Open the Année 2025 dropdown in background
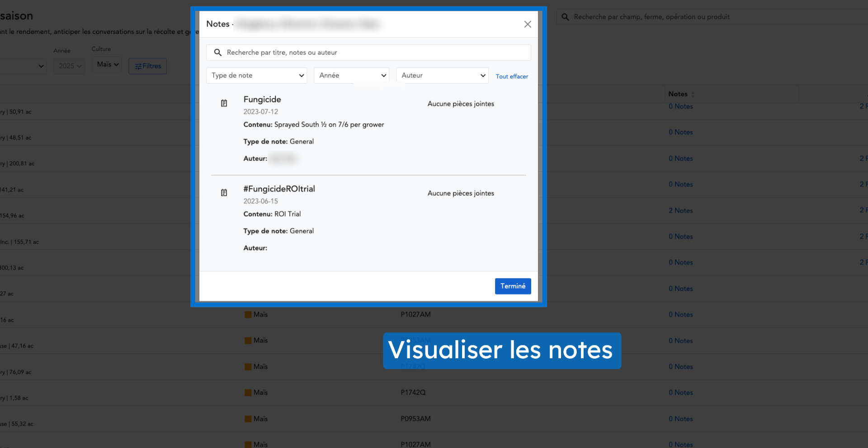 click(69, 66)
